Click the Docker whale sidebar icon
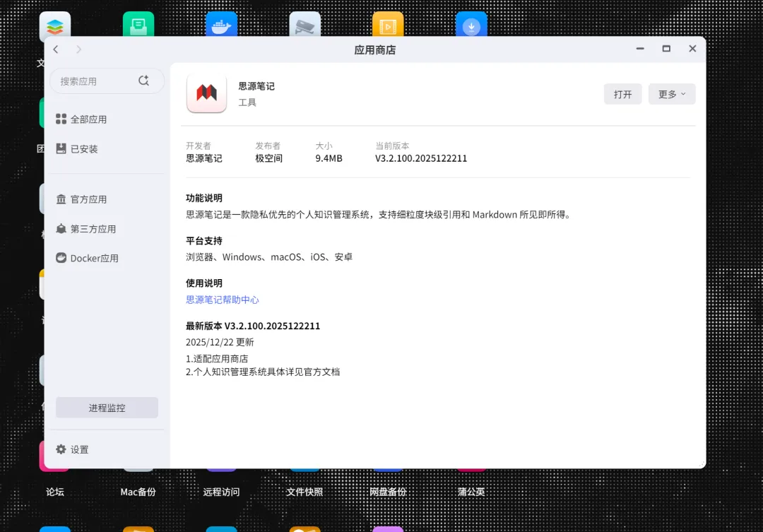The height and width of the screenshot is (532, 763). point(61,257)
